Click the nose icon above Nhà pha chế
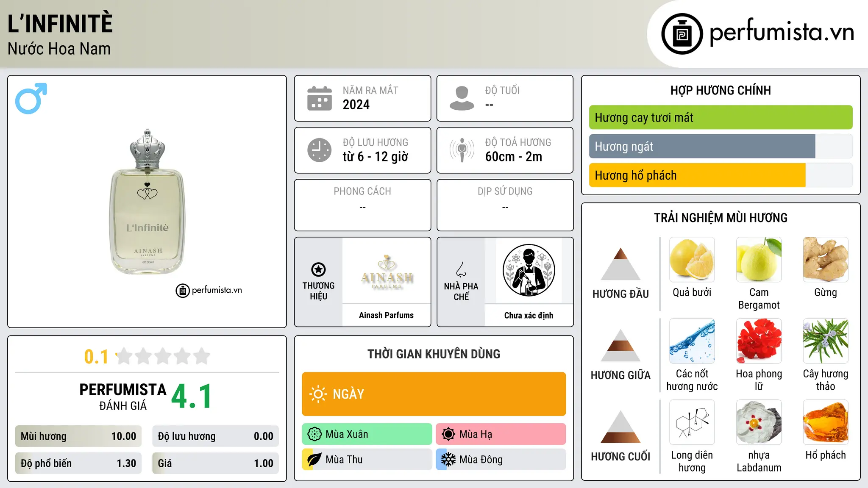This screenshot has height=488, width=868. tap(461, 269)
